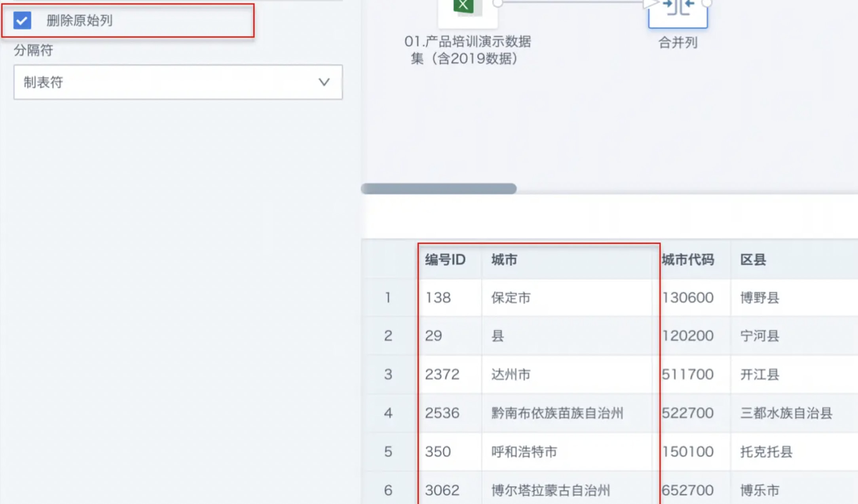This screenshot has height=504, width=858.
Task: Uncheck the 删除原始列 checkbox
Action: click(x=22, y=20)
